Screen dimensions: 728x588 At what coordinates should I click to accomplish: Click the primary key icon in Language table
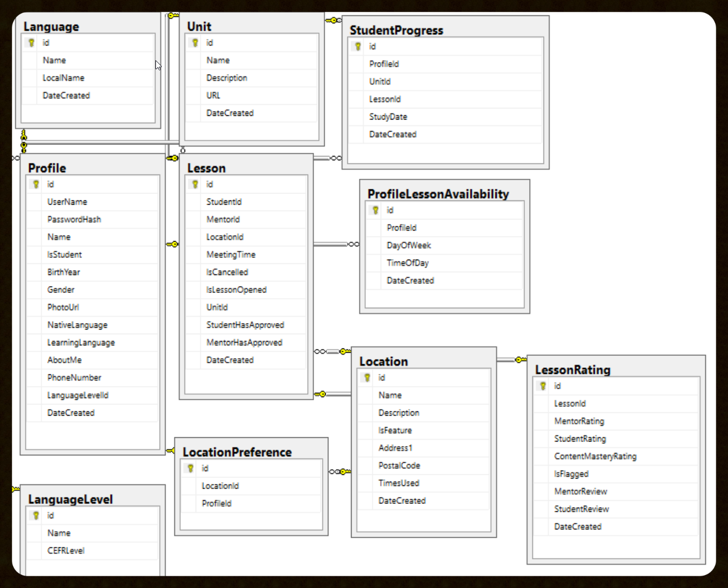[31, 43]
